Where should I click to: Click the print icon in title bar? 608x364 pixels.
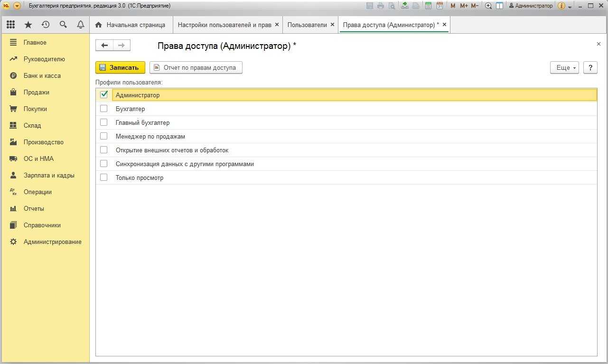click(x=381, y=6)
